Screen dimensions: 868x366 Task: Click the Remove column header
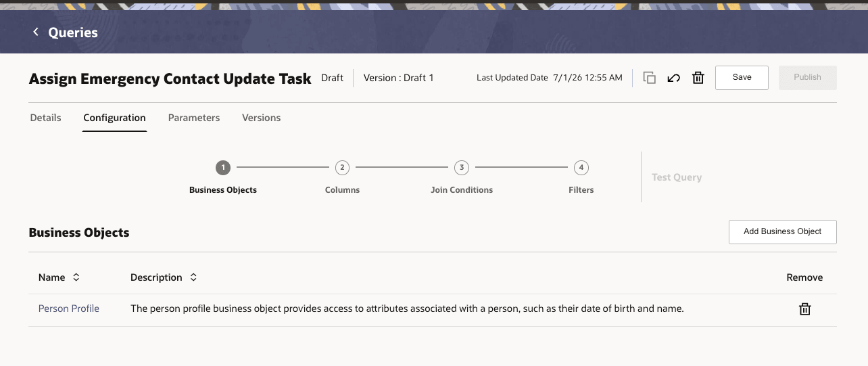804,277
